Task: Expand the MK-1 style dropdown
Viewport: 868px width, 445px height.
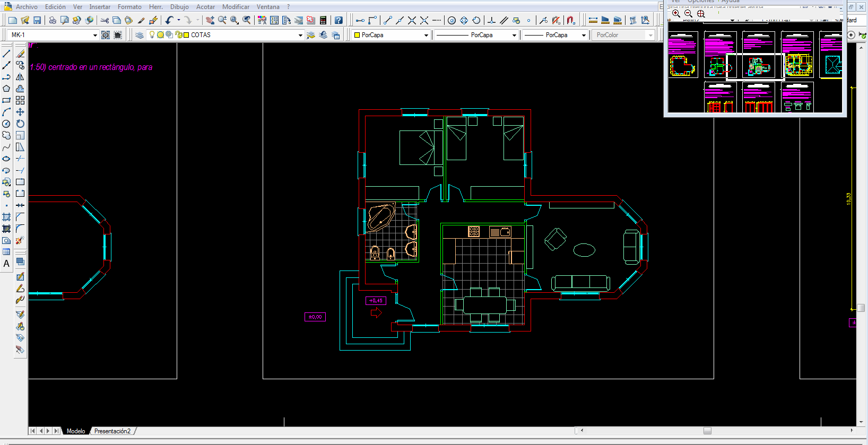Action: pyautogui.click(x=95, y=35)
